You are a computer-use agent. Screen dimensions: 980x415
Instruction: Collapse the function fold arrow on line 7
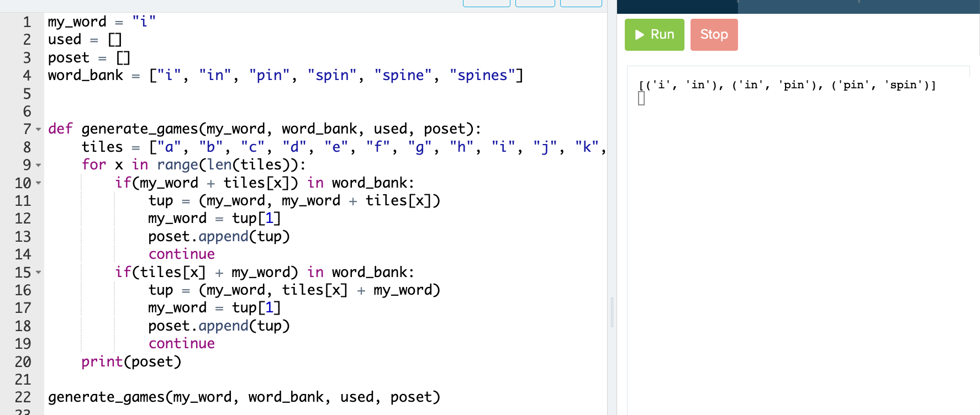39,129
